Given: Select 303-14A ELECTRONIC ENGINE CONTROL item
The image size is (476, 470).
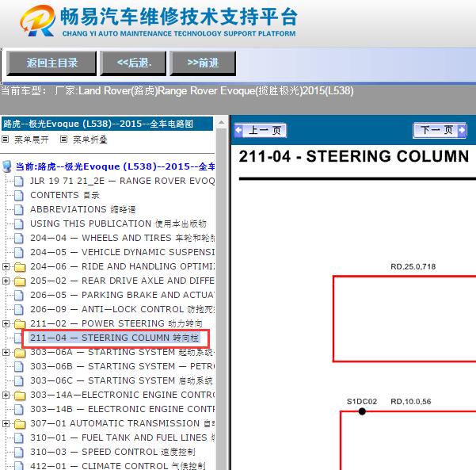Looking at the screenshot, I should tap(122, 395).
